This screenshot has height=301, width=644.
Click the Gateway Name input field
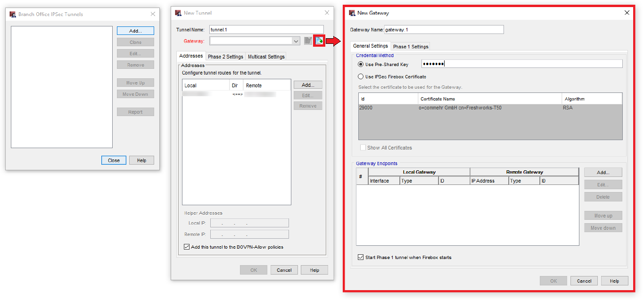click(x=444, y=30)
